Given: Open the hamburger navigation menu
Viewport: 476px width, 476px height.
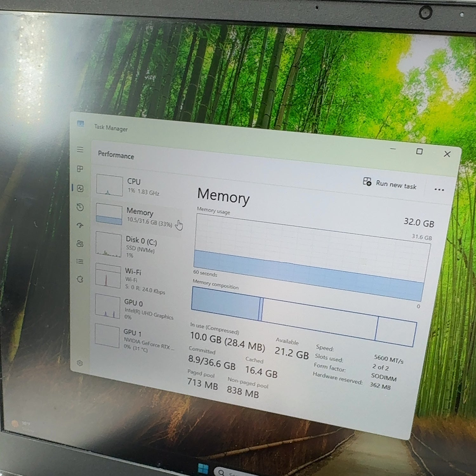Looking at the screenshot, I should pyautogui.click(x=80, y=149).
